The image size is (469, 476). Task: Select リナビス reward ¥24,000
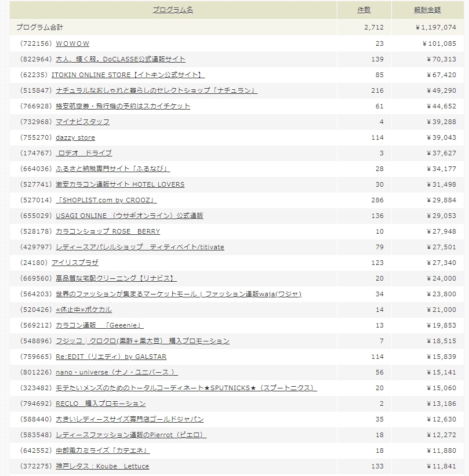pyautogui.click(x=441, y=278)
